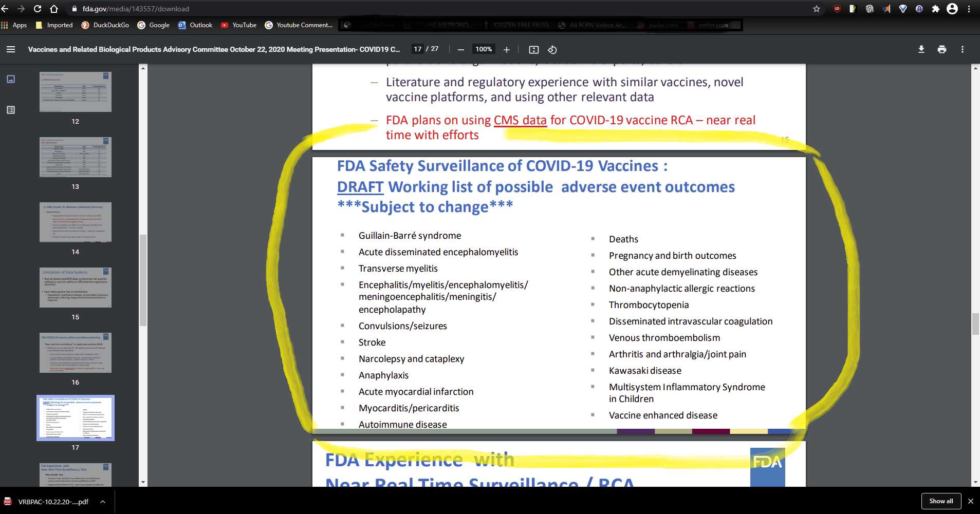
Task: Click the page 18 thumbnail, cut off at the bottom
Action: (x=76, y=475)
